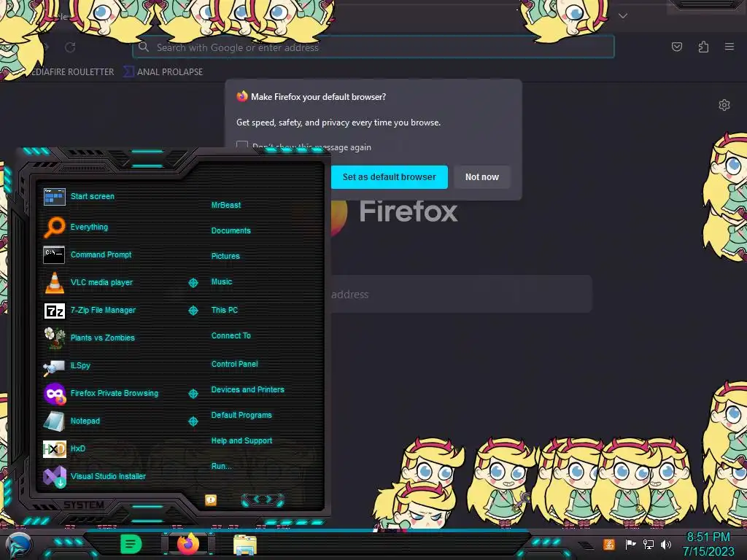Open Action Center flag in tray

pos(630,544)
